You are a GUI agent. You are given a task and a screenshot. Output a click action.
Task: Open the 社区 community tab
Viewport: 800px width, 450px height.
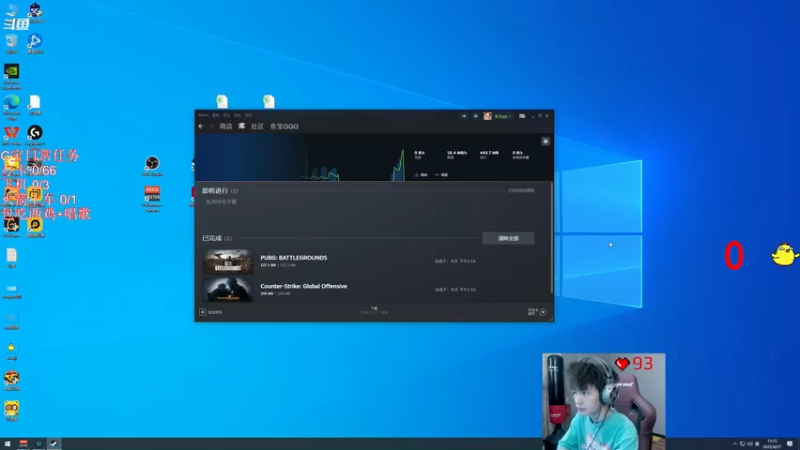tap(257, 126)
